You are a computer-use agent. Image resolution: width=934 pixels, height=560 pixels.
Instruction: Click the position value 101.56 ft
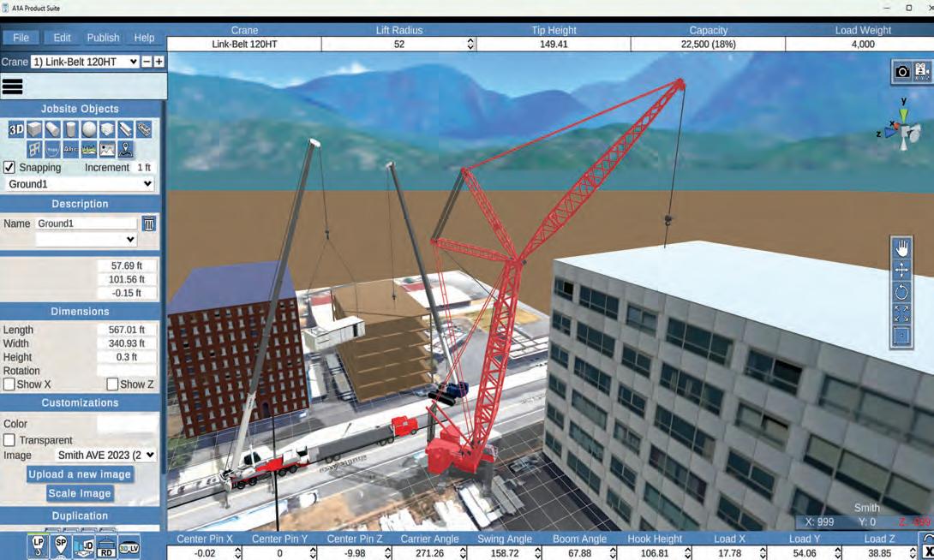click(x=127, y=279)
